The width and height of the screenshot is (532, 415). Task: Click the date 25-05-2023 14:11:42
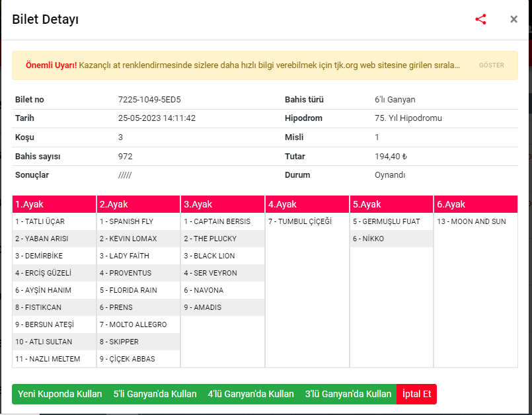(157, 118)
